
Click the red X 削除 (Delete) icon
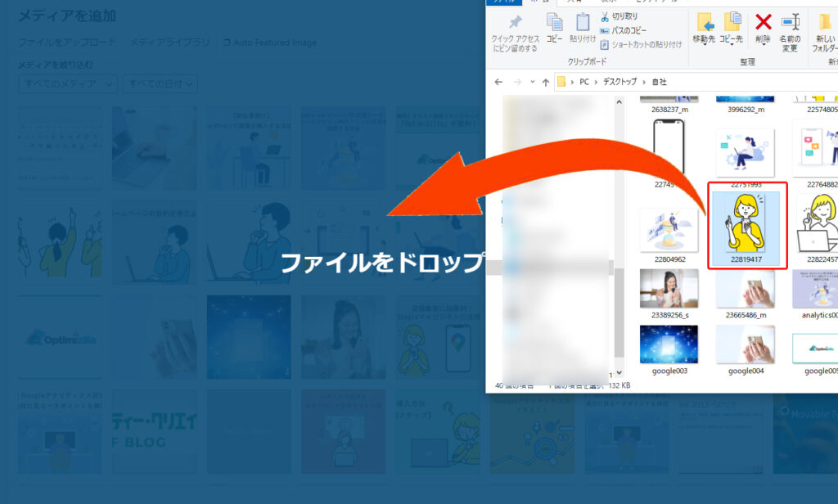click(764, 29)
